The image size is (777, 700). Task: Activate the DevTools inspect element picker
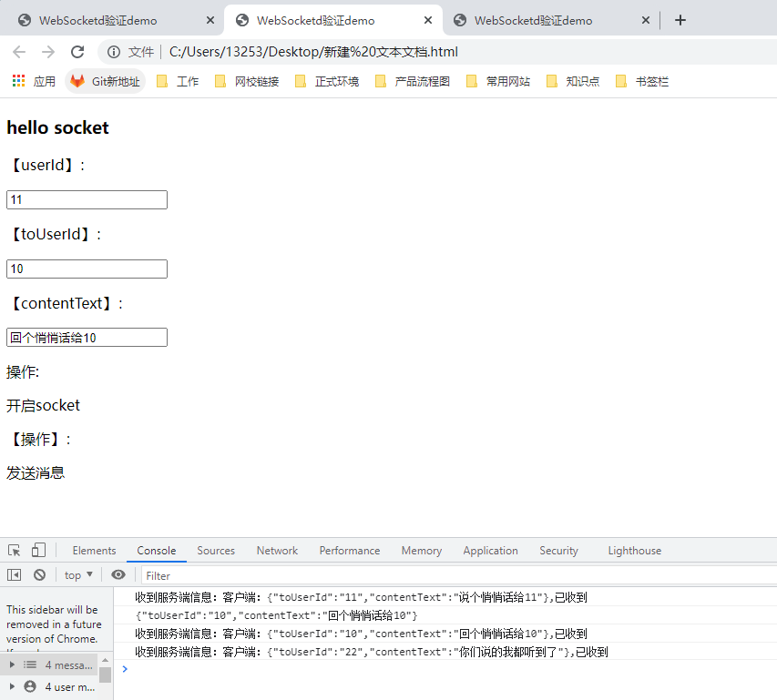click(x=14, y=551)
